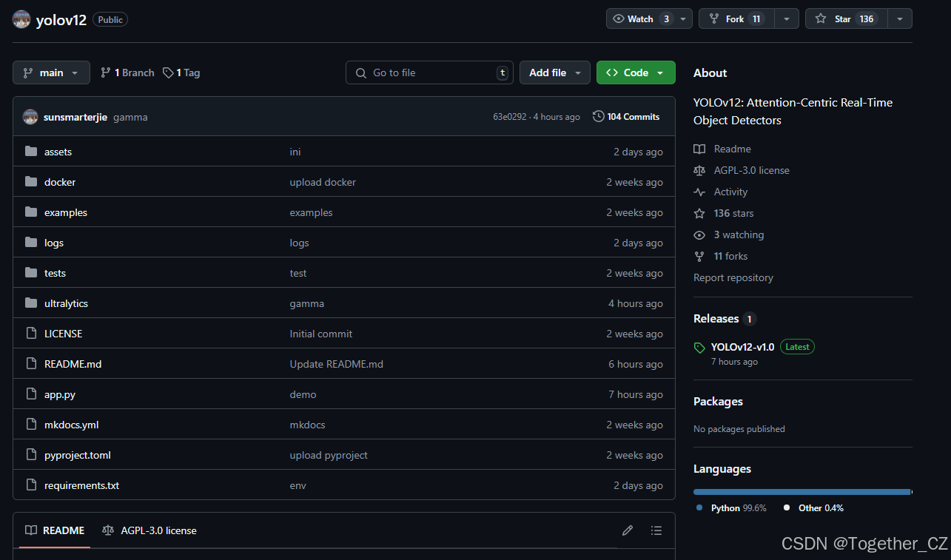The height and width of the screenshot is (560, 951).
Task: Open the ultralytics folder
Action: coord(66,303)
